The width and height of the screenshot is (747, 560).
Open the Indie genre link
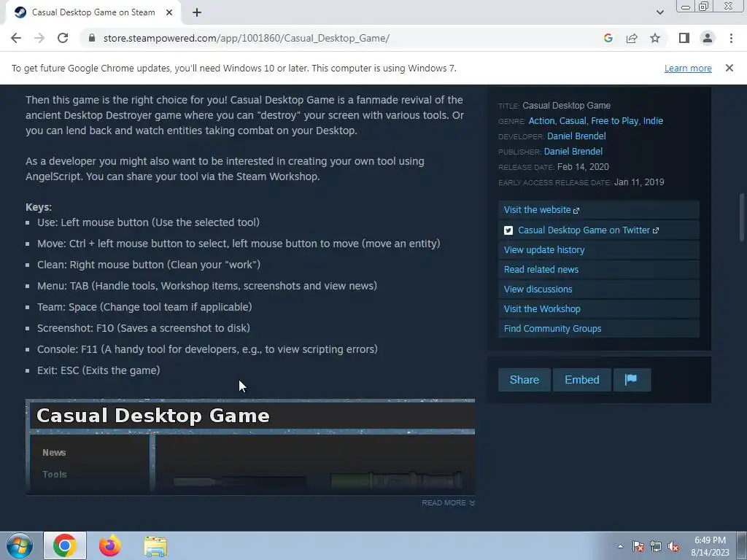click(653, 121)
